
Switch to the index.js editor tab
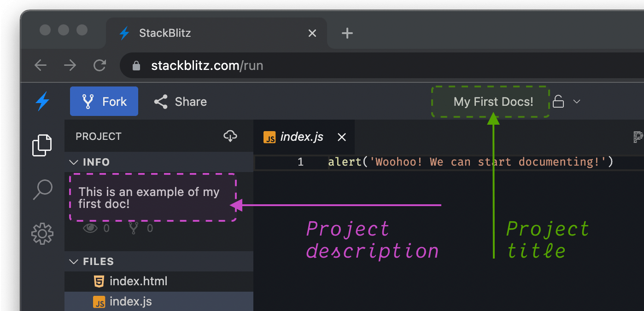[302, 137]
